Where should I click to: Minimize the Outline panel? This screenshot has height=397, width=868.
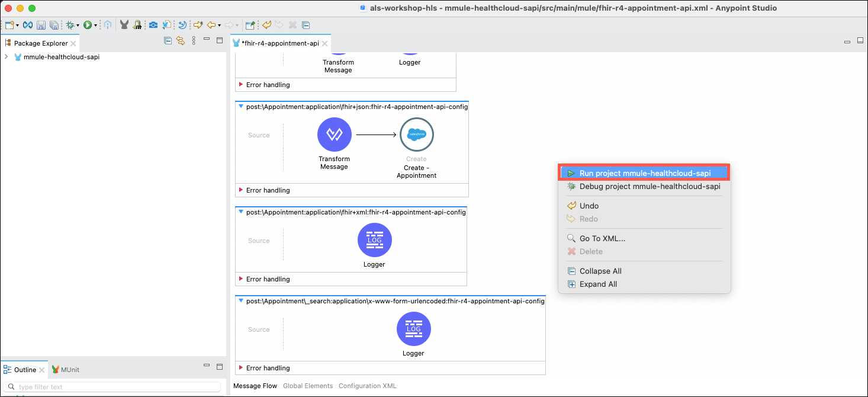click(x=207, y=365)
